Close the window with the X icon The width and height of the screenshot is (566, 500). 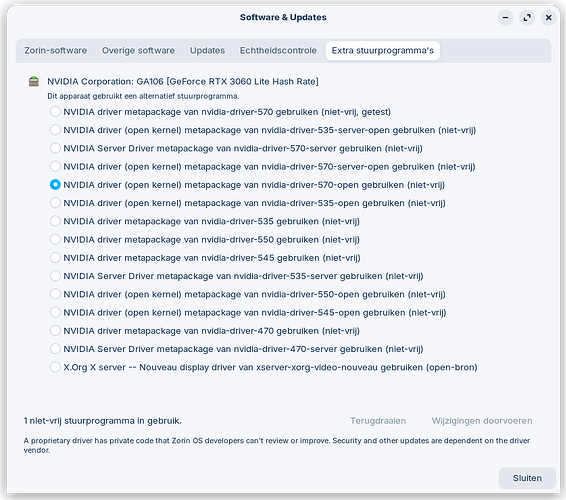pyautogui.click(x=548, y=17)
